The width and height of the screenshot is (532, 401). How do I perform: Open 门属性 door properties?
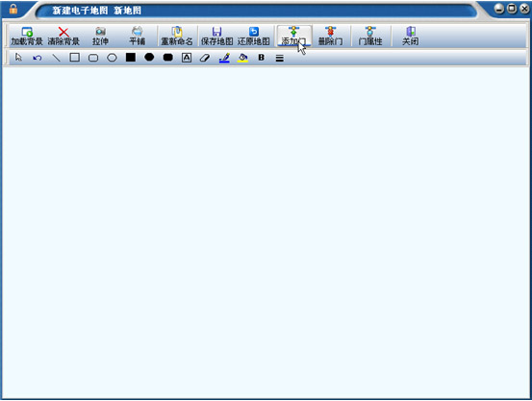370,37
